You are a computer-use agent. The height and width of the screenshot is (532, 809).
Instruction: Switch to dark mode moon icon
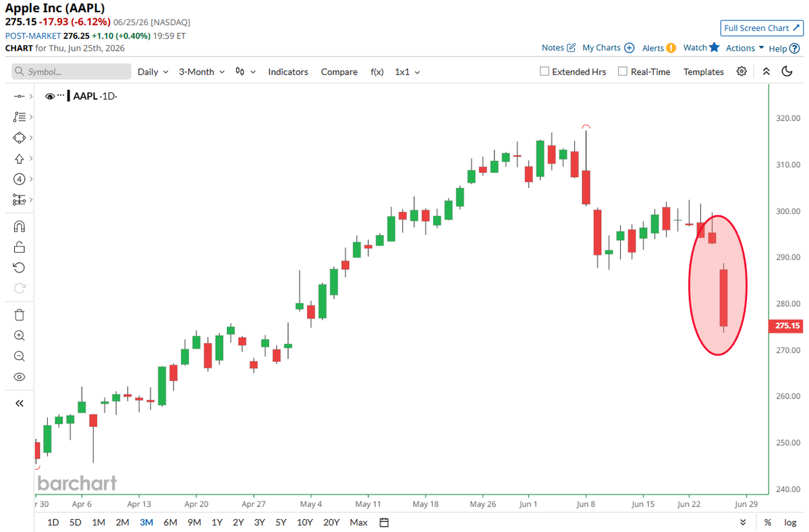[x=787, y=71]
